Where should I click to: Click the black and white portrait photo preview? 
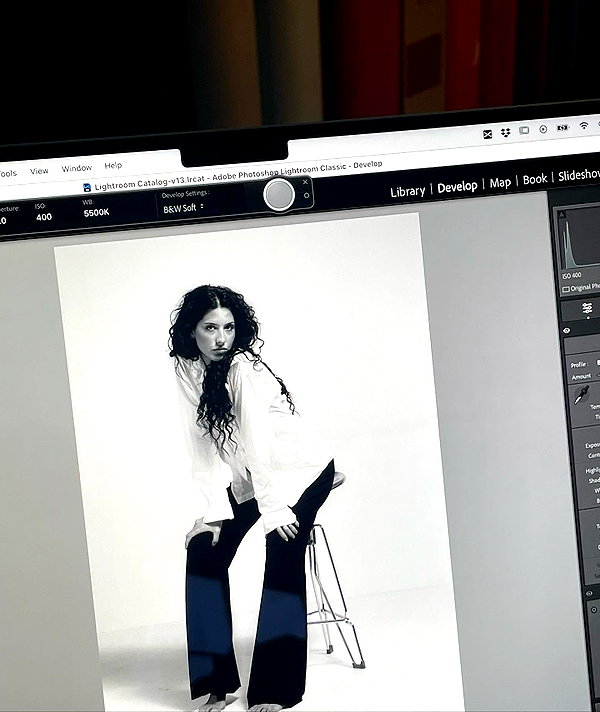[x=259, y=463]
